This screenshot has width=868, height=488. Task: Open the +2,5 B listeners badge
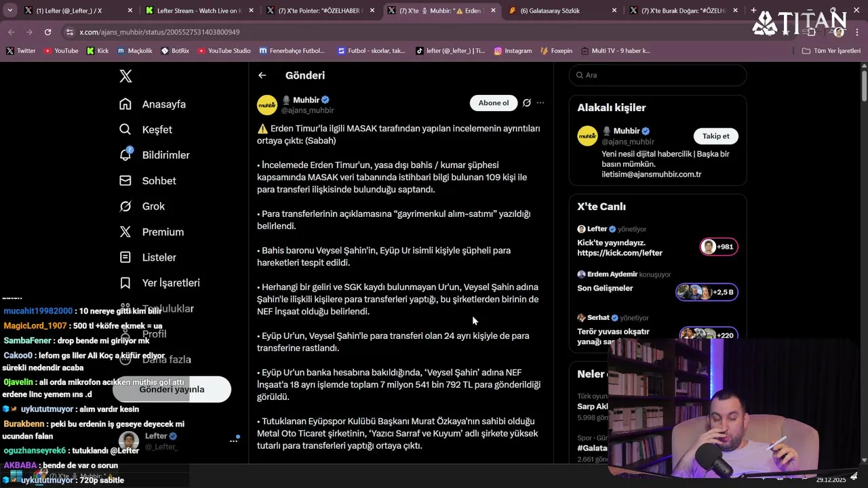click(707, 292)
